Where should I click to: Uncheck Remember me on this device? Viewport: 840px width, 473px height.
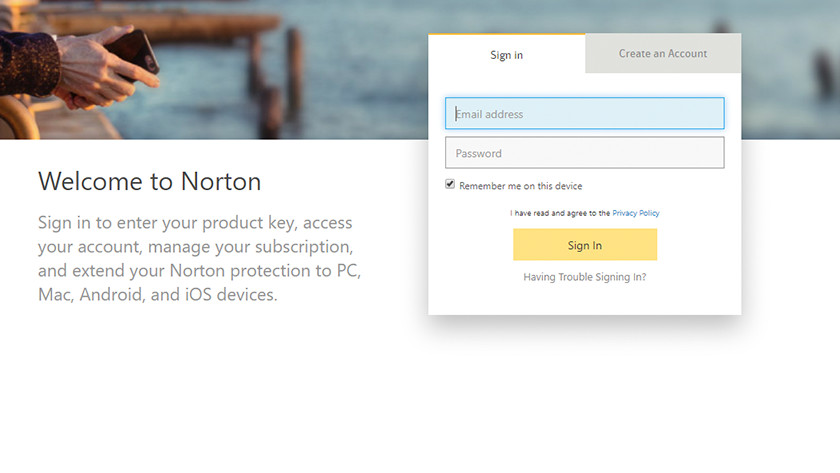[450, 185]
